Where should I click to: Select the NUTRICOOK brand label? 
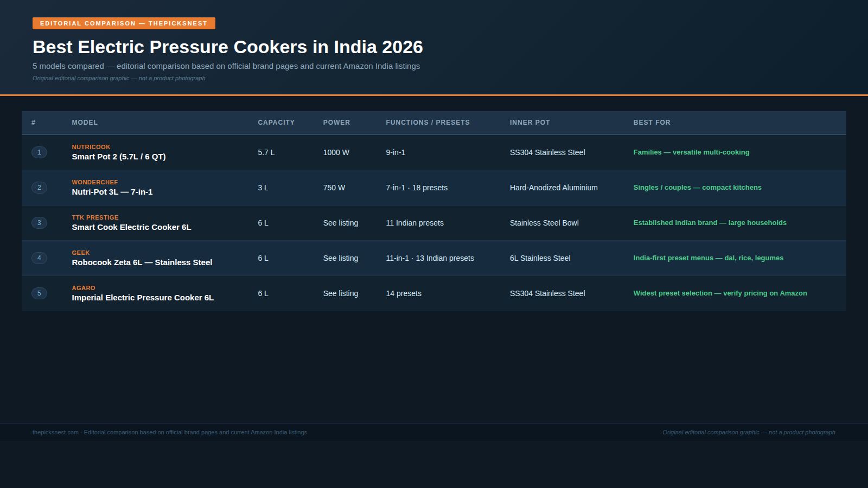click(91, 147)
